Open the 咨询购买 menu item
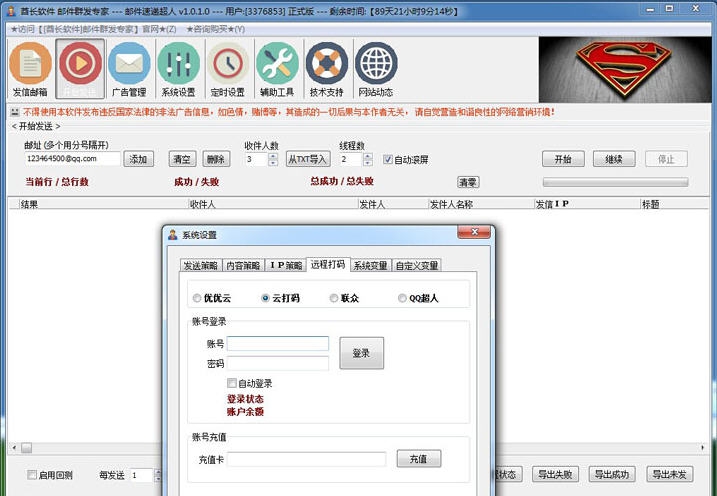This screenshot has height=496, width=717. click(x=215, y=29)
